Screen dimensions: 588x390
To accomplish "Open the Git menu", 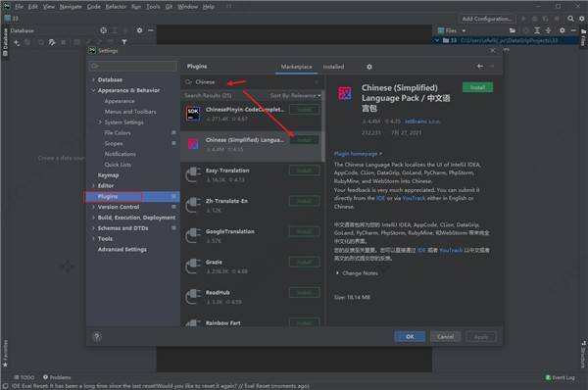I will point(169,7).
